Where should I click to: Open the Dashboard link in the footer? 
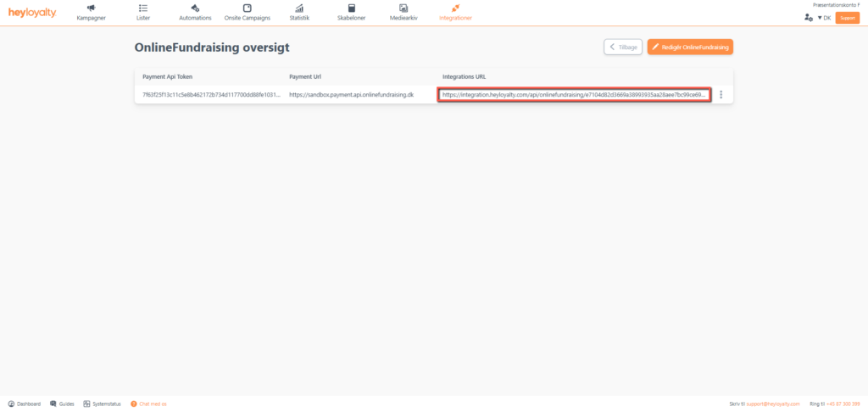pyautogui.click(x=24, y=404)
